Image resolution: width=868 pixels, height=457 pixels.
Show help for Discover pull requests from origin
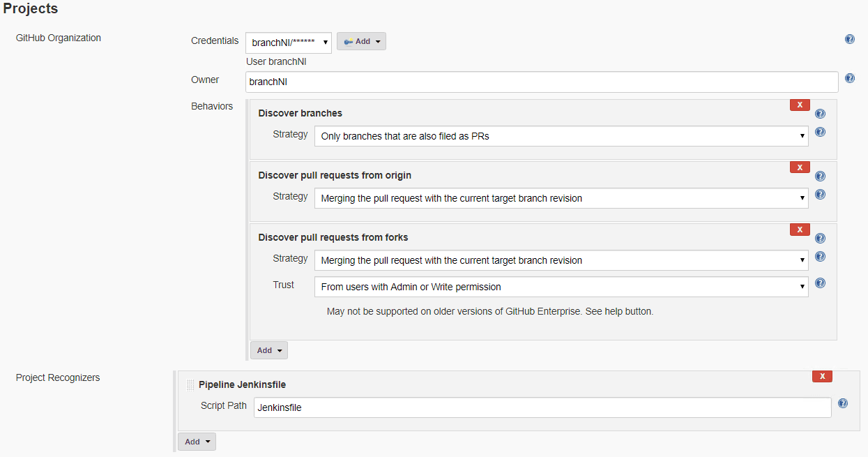pyautogui.click(x=820, y=176)
